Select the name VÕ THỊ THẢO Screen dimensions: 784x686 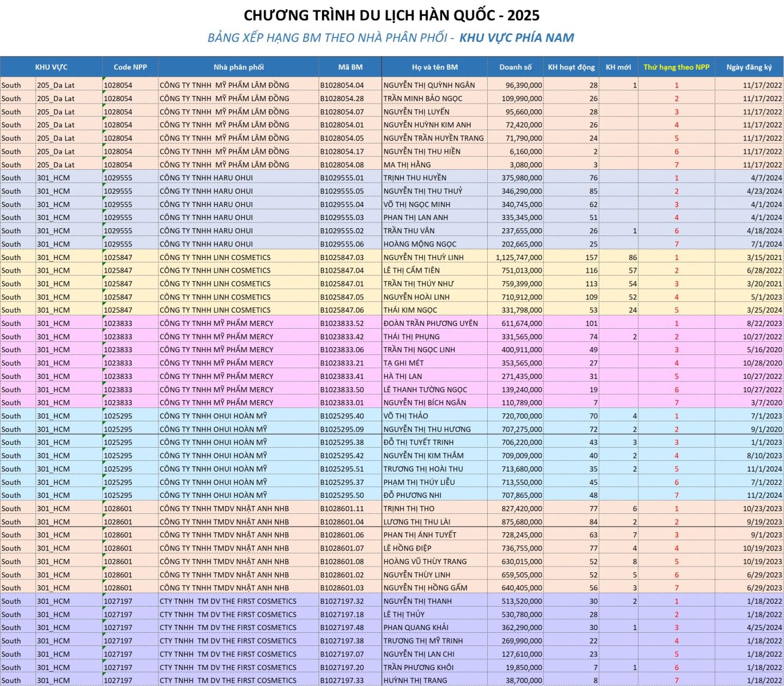[x=405, y=416]
